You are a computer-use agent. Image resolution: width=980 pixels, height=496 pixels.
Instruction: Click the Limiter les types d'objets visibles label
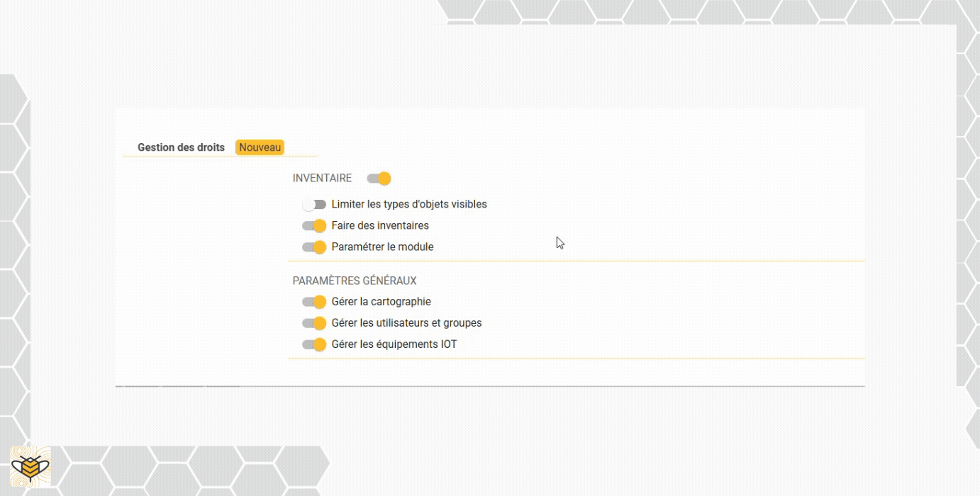409,204
